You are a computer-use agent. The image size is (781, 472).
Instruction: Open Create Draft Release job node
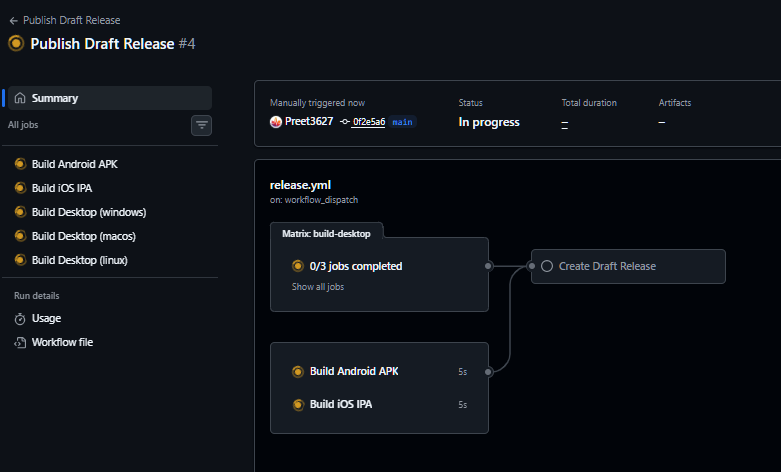pyautogui.click(x=628, y=266)
